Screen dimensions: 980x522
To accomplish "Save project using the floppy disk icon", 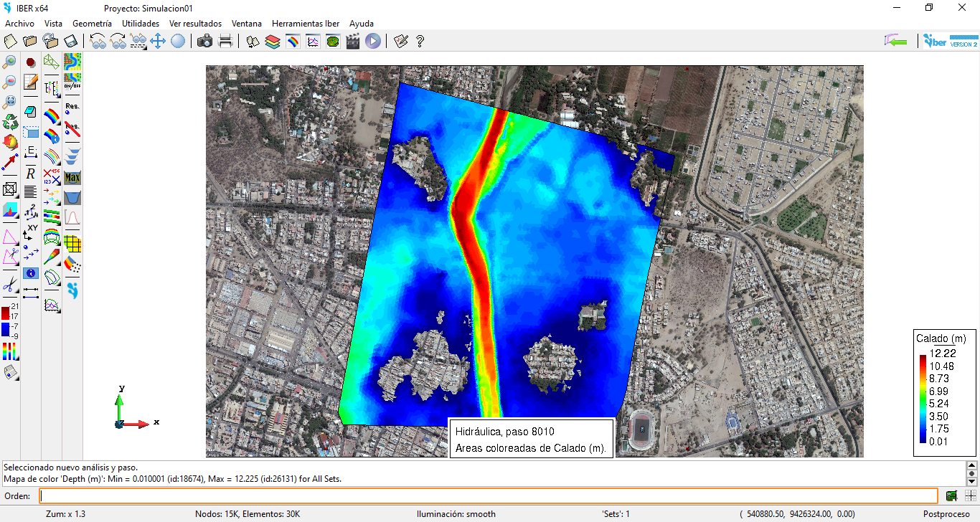I will 70,41.
